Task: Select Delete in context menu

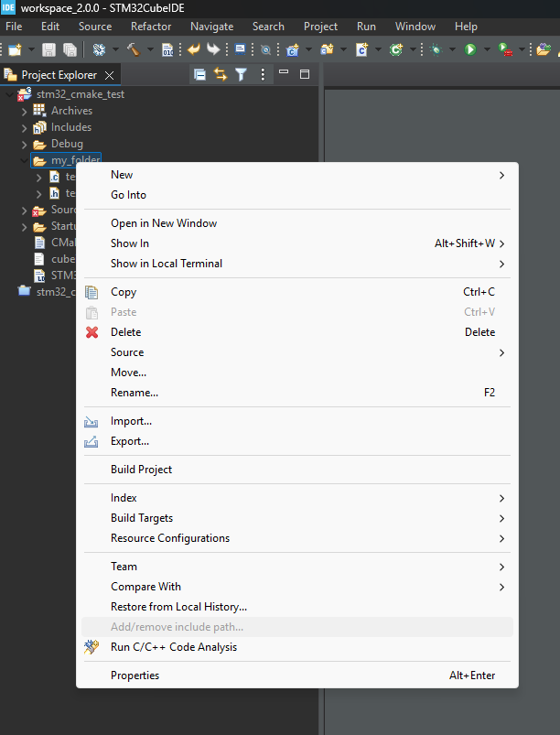Action: [126, 332]
